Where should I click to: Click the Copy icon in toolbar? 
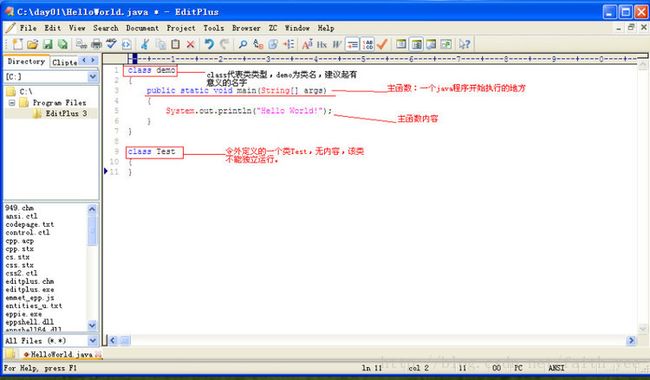(x=160, y=44)
